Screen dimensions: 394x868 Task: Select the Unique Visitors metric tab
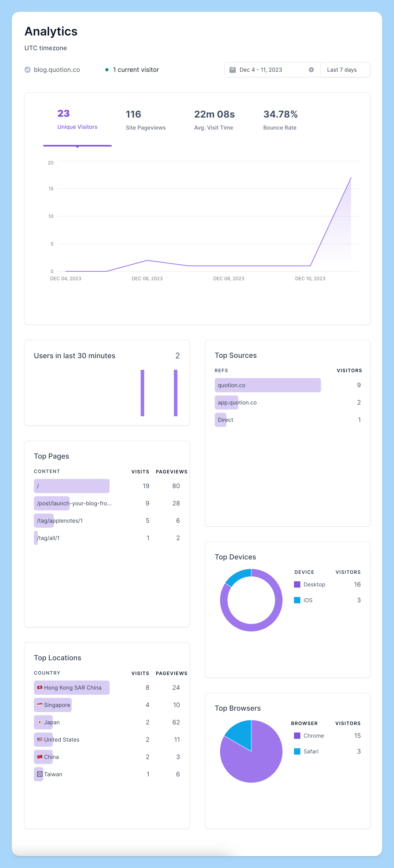[77, 120]
